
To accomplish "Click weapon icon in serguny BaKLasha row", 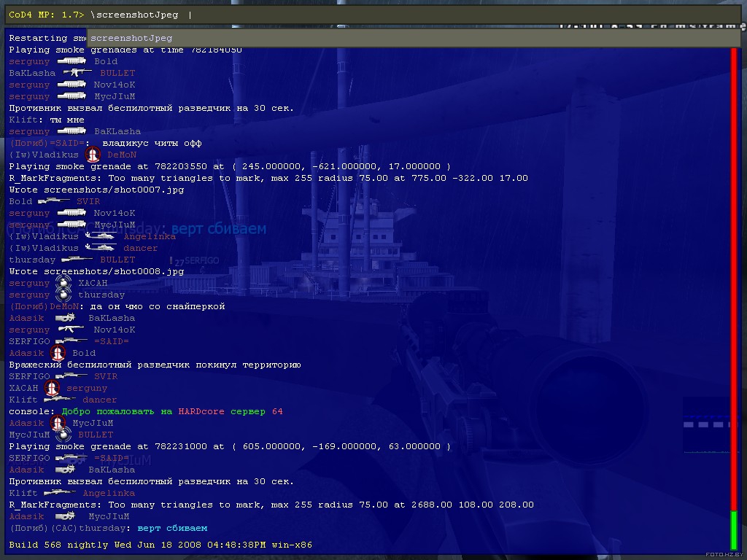I will (71, 131).
